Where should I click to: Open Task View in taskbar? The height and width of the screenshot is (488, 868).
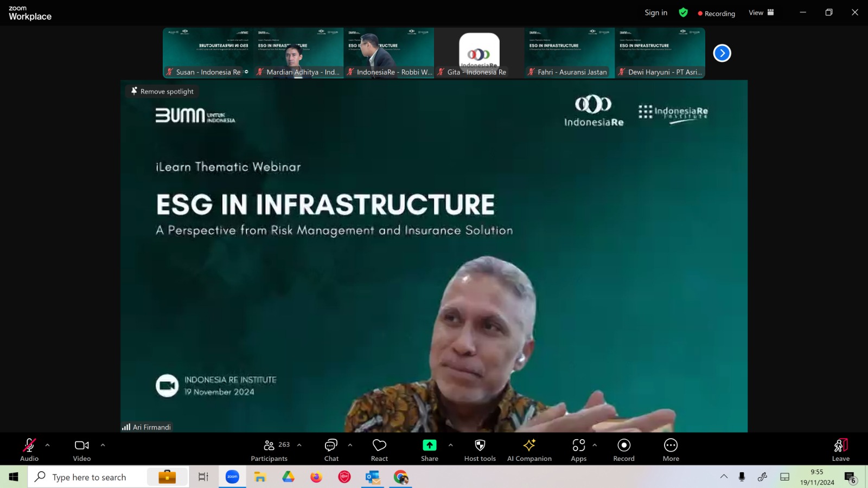point(203,477)
